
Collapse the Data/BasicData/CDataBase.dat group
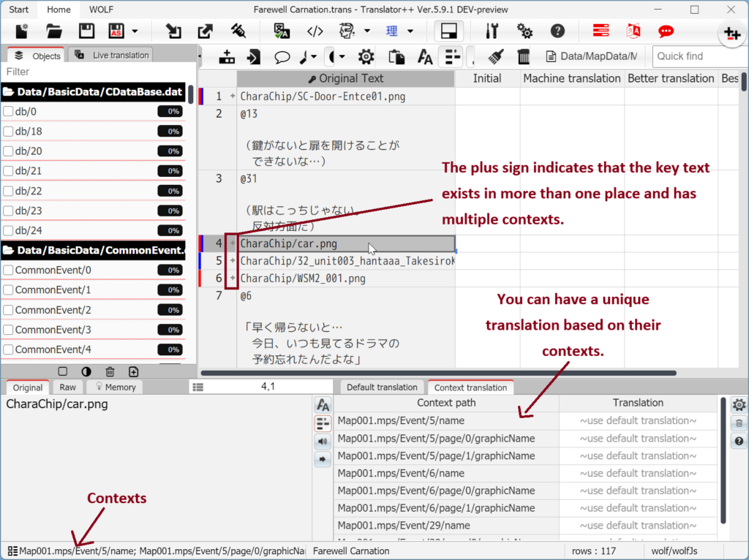pos(93,91)
